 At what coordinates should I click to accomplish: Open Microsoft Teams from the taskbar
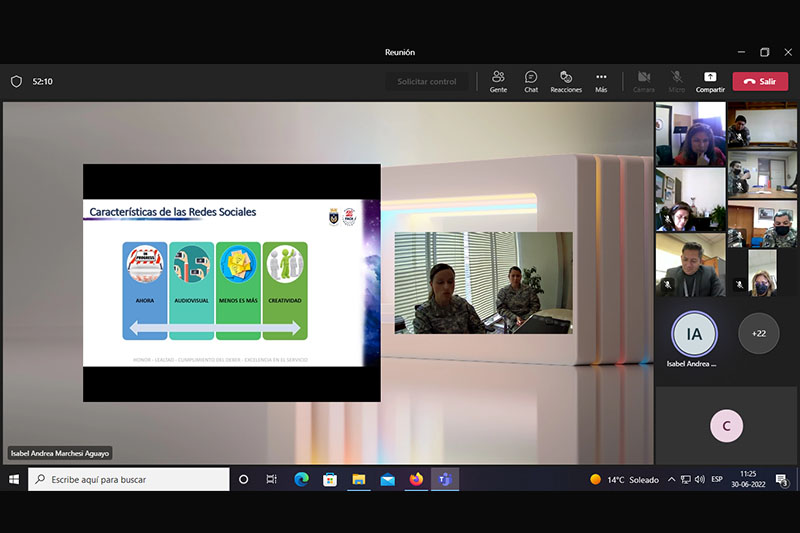tap(445, 479)
